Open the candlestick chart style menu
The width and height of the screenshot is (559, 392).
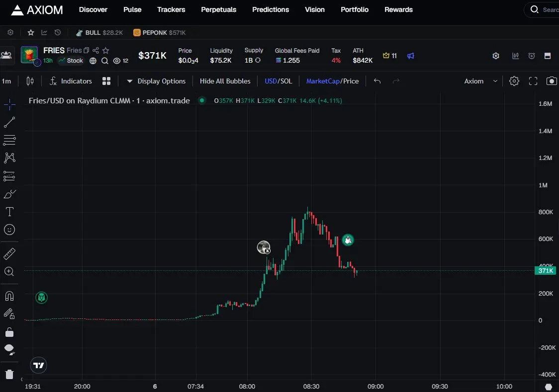tap(30, 81)
